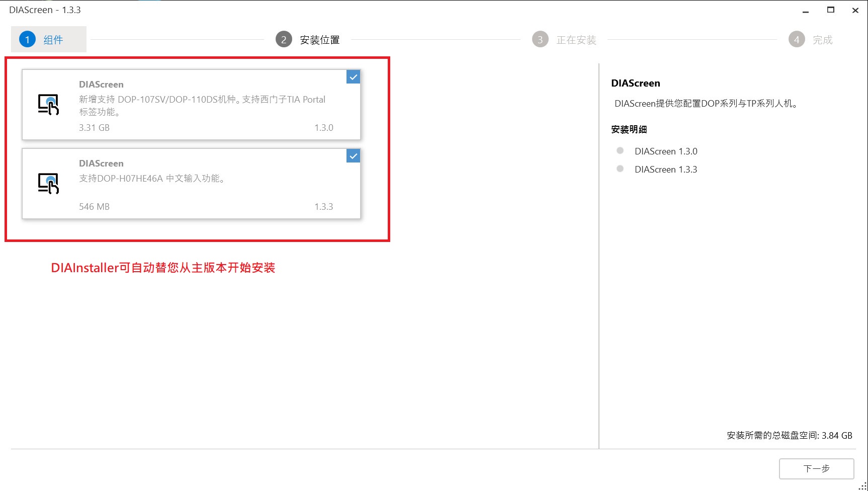Click the resize grip in window corner
This screenshot has height=491, width=868.
click(863, 486)
